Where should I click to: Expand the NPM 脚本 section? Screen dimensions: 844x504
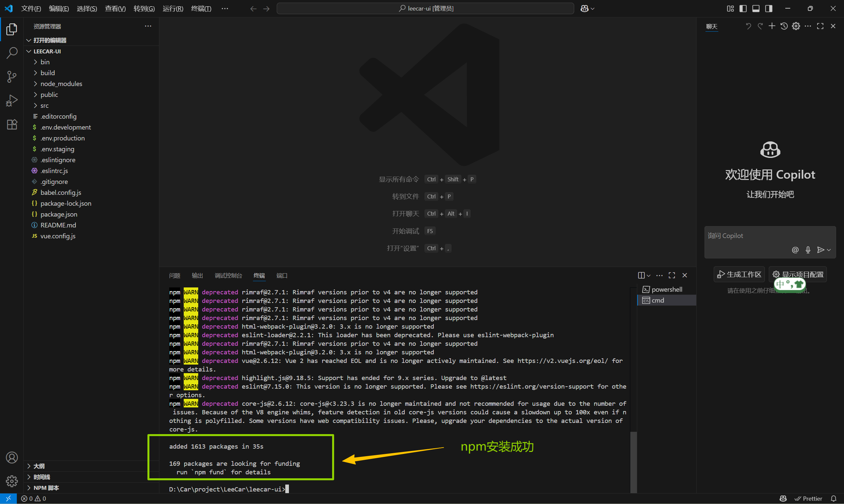46,488
